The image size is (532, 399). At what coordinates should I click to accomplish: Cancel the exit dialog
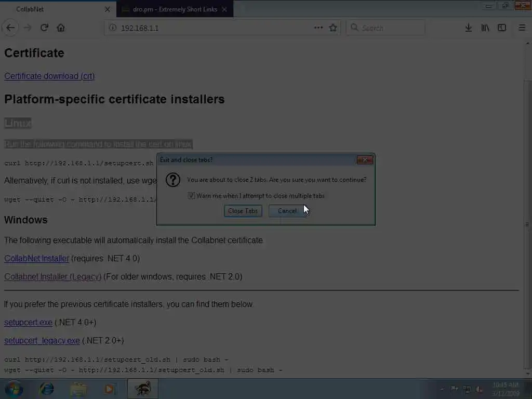(x=287, y=211)
